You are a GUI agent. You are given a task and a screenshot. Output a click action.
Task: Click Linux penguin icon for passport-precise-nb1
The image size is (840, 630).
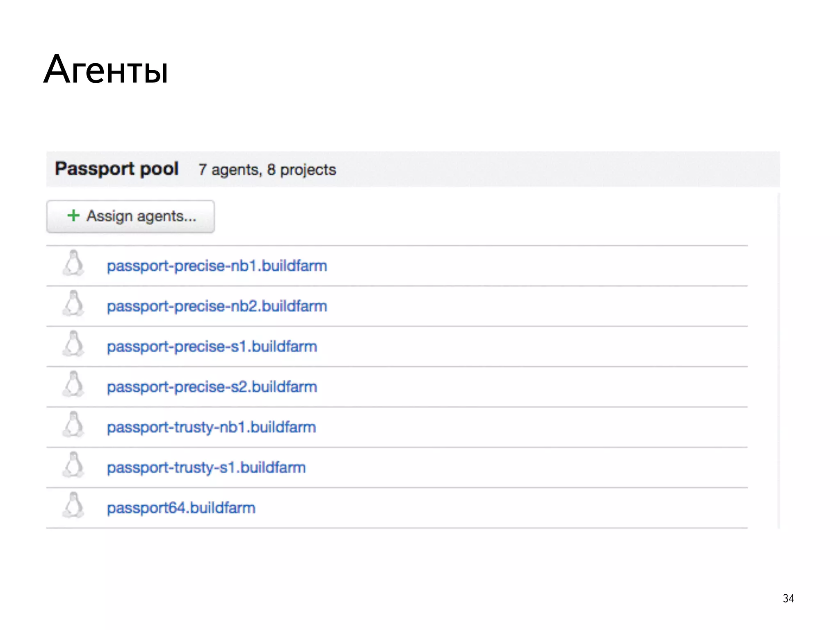point(73,263)
